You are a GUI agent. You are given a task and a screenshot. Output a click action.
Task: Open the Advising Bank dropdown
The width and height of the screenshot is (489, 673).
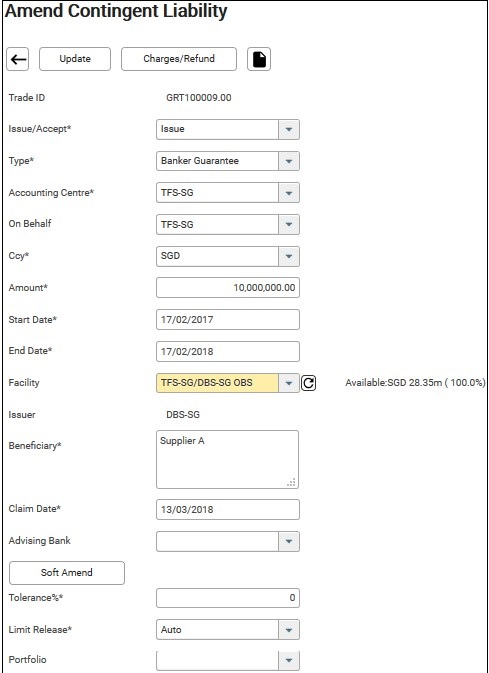coord(228,542)
